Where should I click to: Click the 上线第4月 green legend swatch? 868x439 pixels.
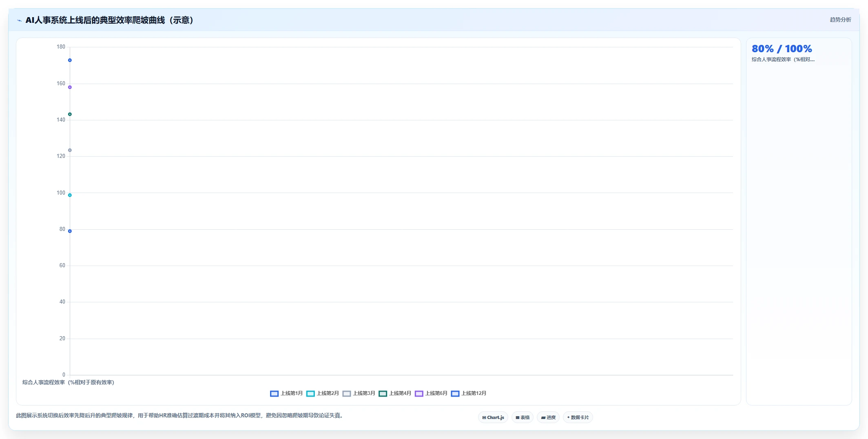coord(383,394)
